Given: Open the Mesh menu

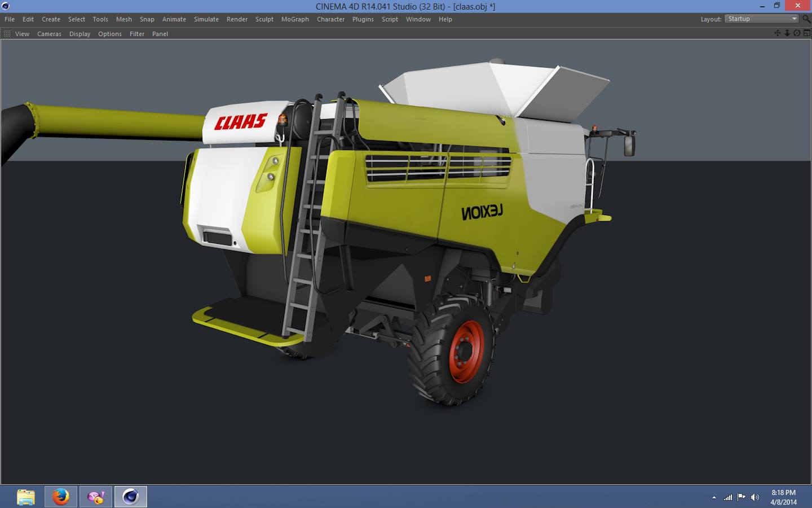Looking at the screenshot, I should coord(124,19).
